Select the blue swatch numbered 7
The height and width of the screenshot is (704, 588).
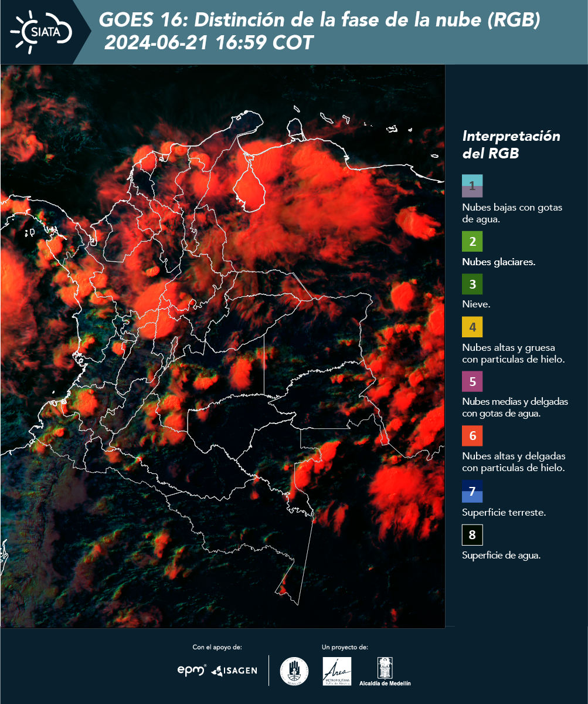pos(472,491)
